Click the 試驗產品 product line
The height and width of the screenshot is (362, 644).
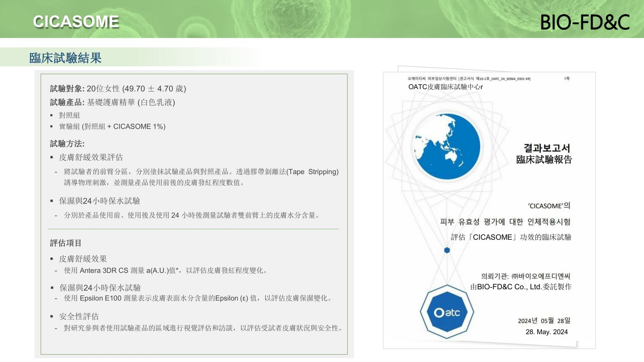112,103
